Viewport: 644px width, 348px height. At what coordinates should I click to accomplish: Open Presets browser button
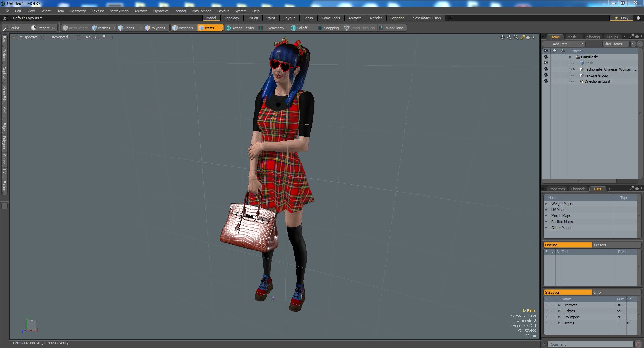[44, 28]
